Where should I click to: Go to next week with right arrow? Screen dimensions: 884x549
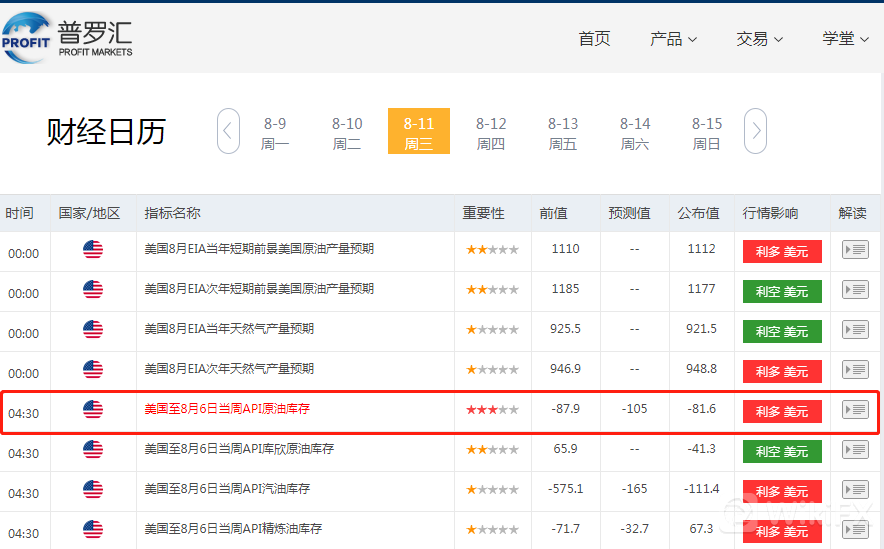pyautogui.click(x=756, y=131)
